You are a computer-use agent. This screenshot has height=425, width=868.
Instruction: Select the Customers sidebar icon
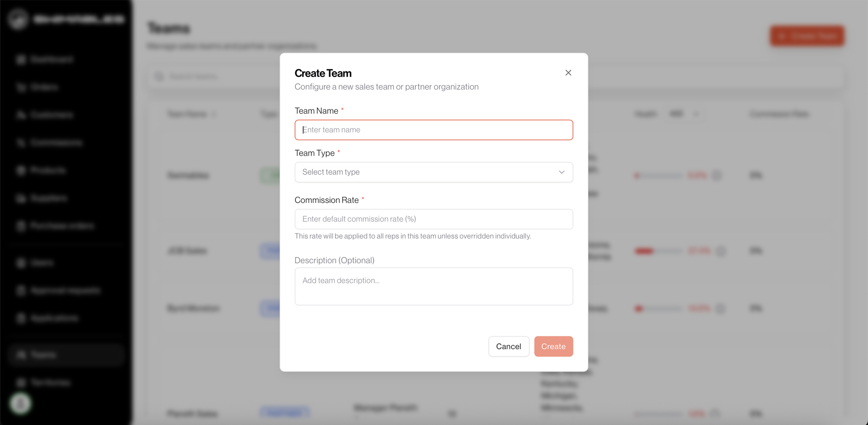tap(21, 115)
